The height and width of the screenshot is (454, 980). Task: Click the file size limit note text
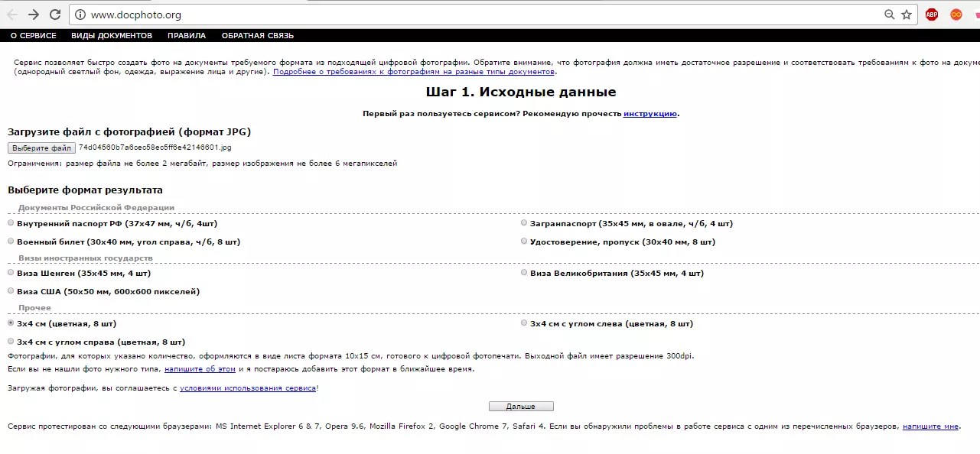tap(203, 164)
